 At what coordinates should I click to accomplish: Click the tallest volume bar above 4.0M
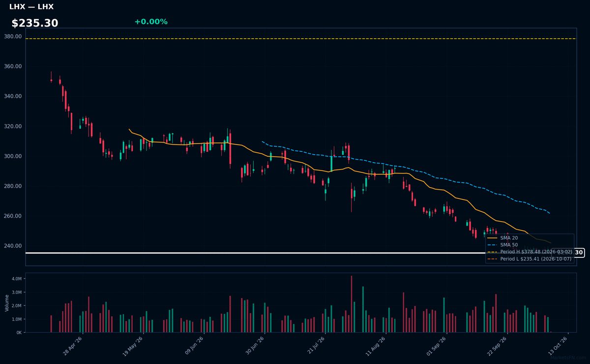click(x=351, y=304)
